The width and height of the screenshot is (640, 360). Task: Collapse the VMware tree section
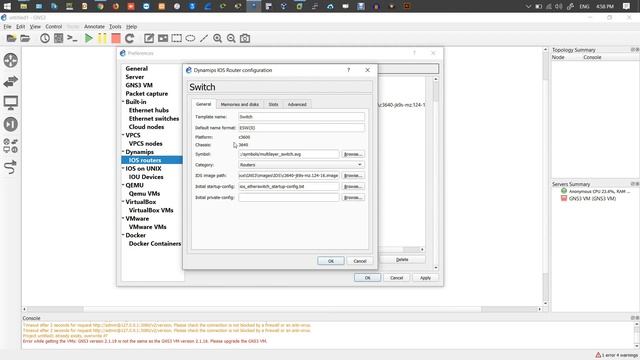click(x=123, y=219)
